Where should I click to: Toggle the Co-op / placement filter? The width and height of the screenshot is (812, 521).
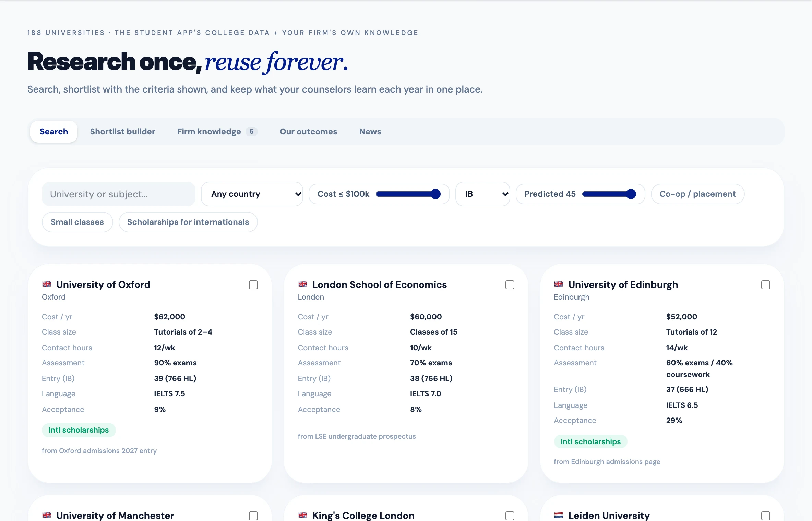point(697,194)
